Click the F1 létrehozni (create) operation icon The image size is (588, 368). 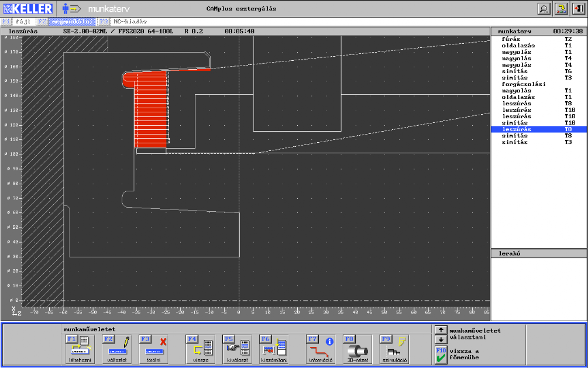coord(80,349)
